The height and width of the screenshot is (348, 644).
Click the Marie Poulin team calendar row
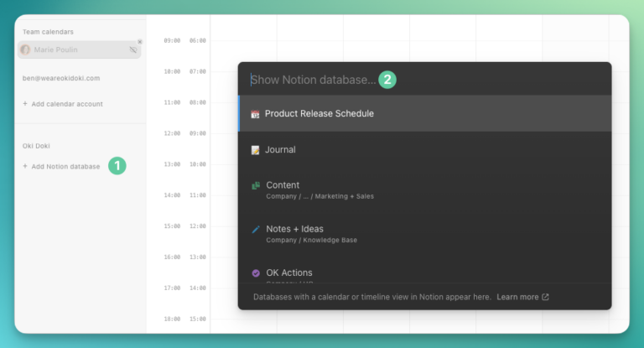click(80, 49)
